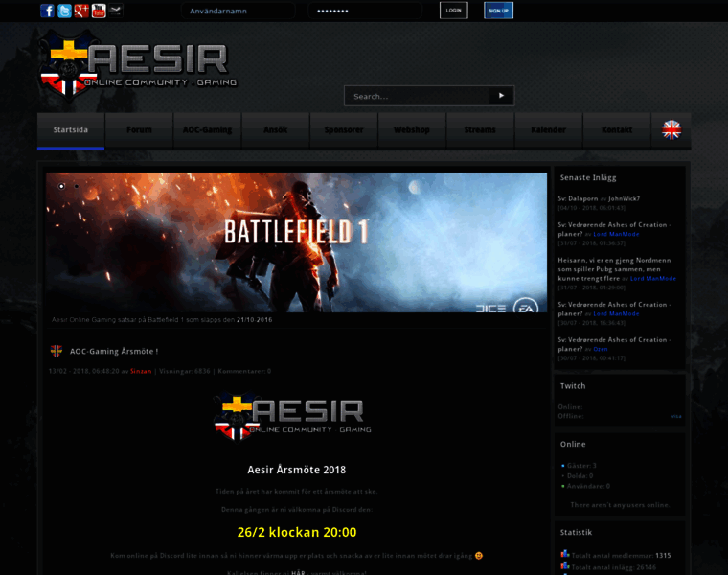Click the visa link in Twitch panel
The image size is (728, 575).
[x=676, y=416]
